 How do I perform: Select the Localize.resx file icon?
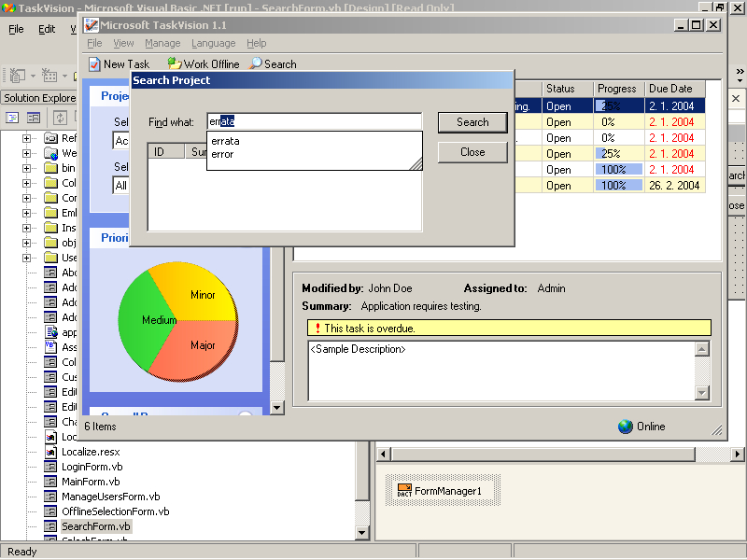50,452
